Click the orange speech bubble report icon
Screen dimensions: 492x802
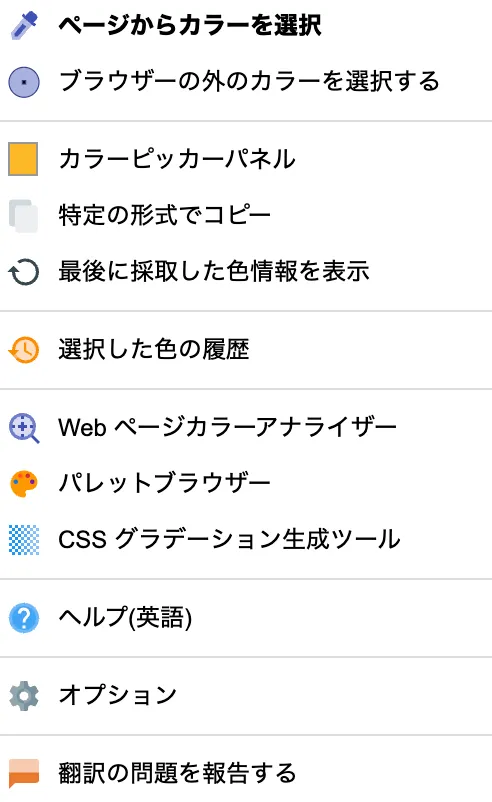(x=24, y=772)
